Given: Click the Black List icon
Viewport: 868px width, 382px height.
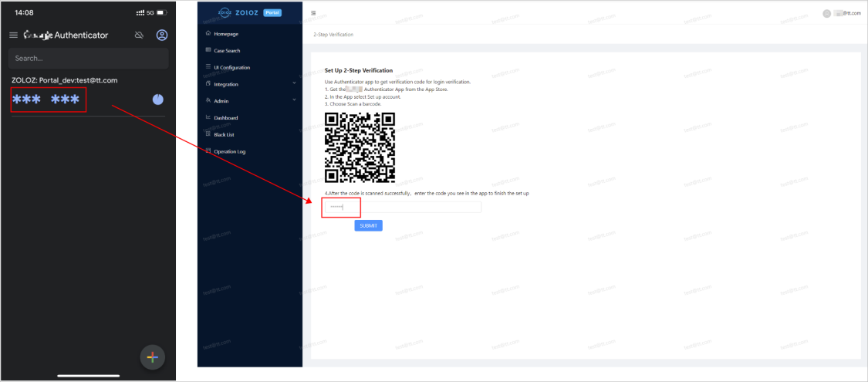Looking at the screenshot, I should [208, 134].
